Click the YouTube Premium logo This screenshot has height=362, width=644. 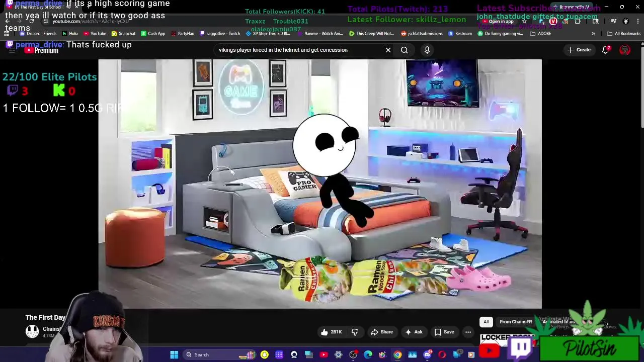[x=41, y=50]
